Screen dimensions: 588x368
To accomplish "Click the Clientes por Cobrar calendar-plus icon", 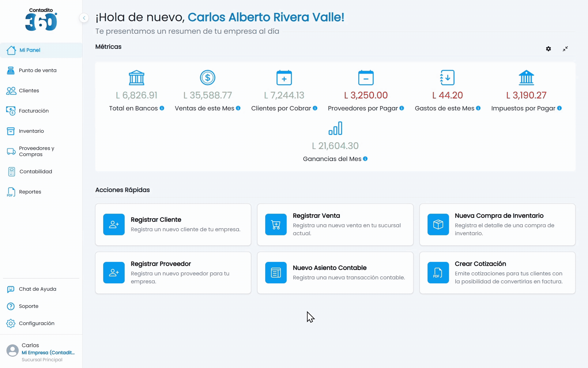I will 284,78.
